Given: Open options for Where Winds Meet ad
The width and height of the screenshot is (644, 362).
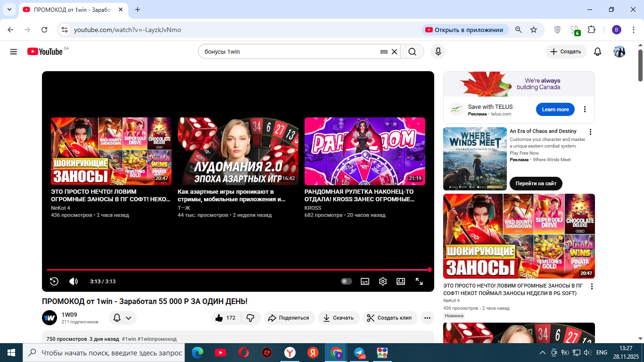Looking at the screenshot, I should click(590, 132).
